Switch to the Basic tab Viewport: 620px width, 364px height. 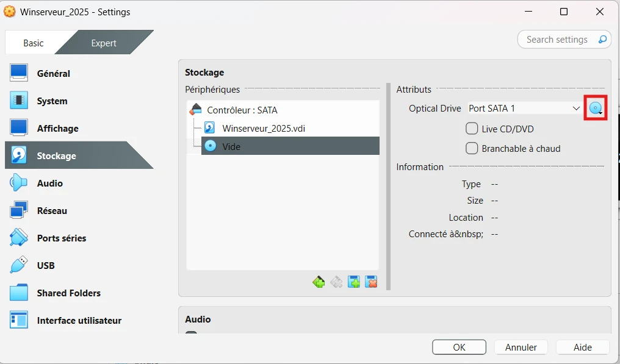(33, 43)
